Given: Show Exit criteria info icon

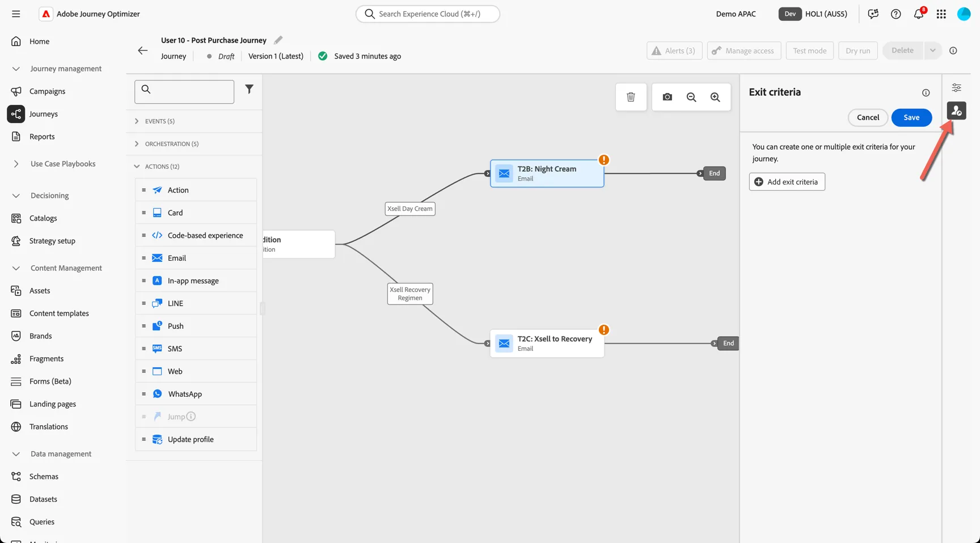Looking at the screenshot, I should pyautogui.click(x=926, y=92).
